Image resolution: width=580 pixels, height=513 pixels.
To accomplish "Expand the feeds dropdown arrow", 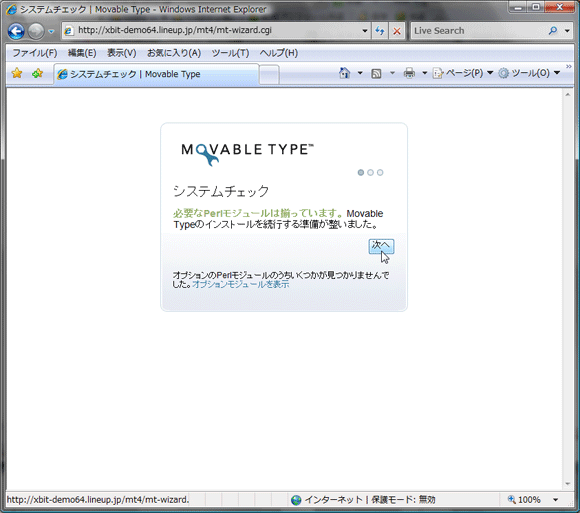I will pyautogui.click(x=392, y=73).
